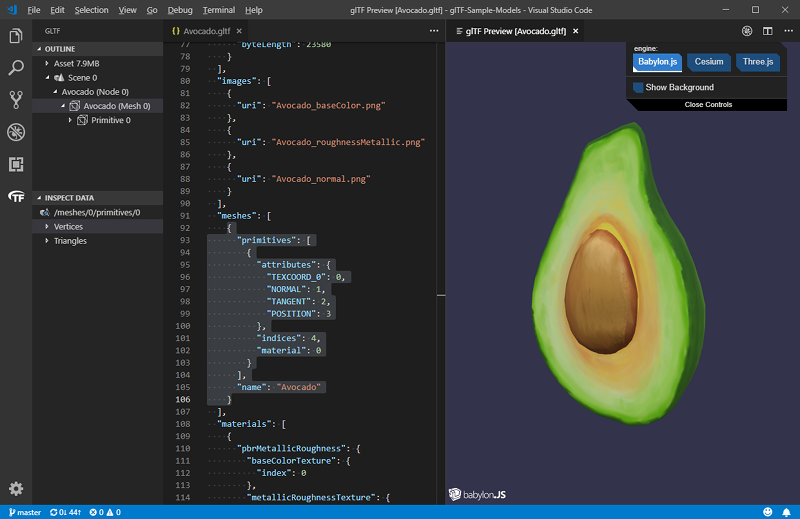Click the editor vertical scrollbar marker
Image resolution: width=800 pixels, height=519 pixels.
[x=441, y=295]
